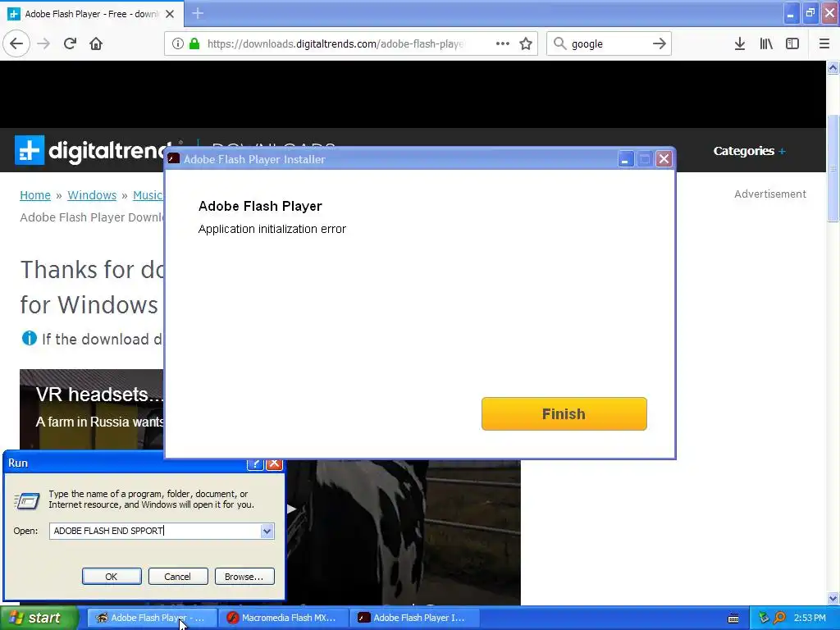
Task: Open the VR headsets article thumbnail
Action: click(x=92, y=409)
